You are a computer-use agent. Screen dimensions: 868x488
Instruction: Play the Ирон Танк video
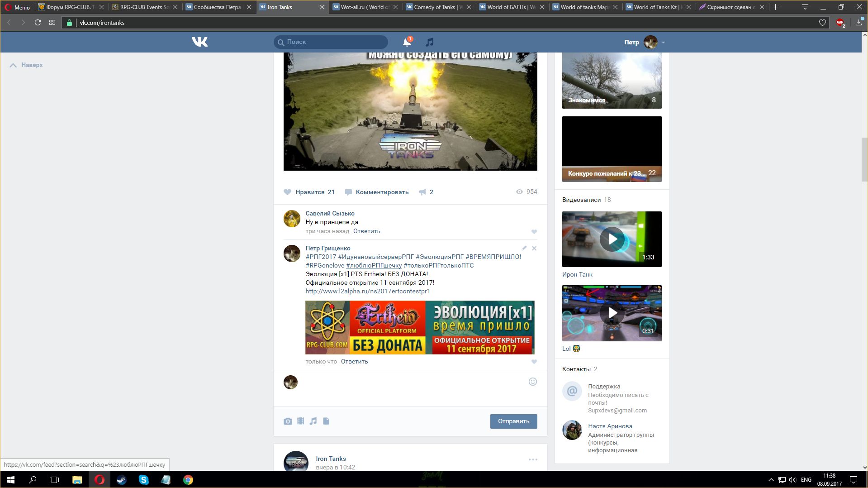pyautogui.click(x=612, y=239)
